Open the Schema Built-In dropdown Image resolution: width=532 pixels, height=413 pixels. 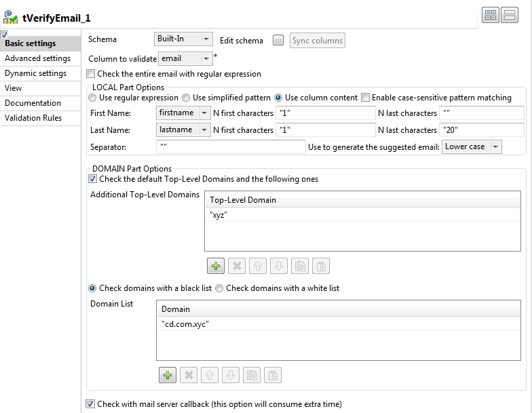207,40
